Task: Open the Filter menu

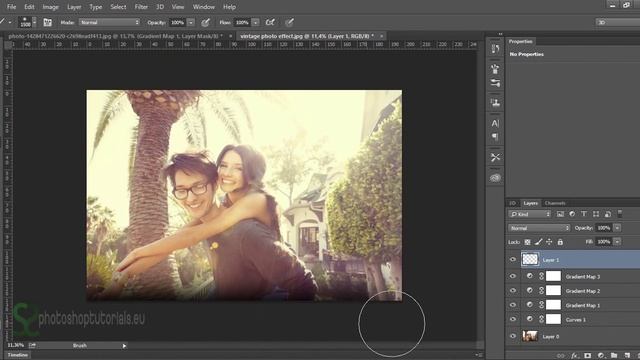Action: [141, 7]
